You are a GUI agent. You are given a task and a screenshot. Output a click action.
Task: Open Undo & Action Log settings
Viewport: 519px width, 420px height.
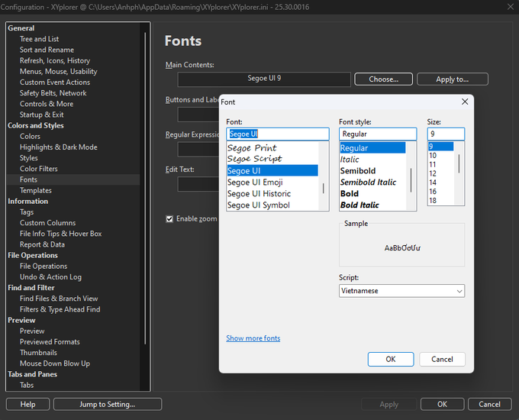(50, 277)
